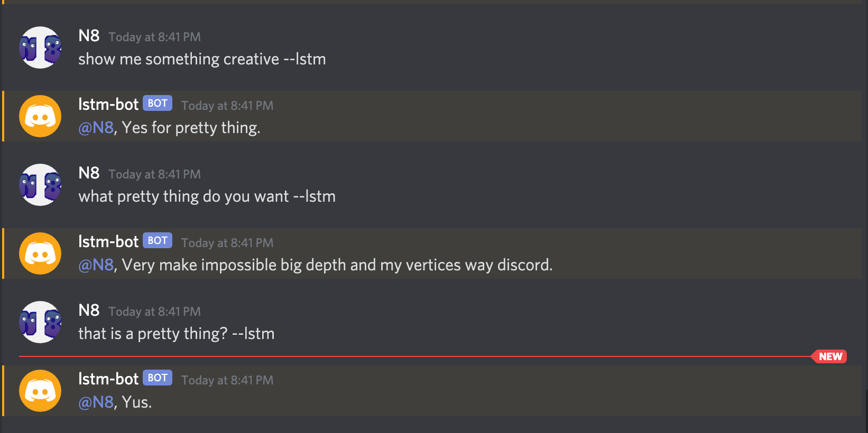Click the @N8 mention in the vertices message

96,265
